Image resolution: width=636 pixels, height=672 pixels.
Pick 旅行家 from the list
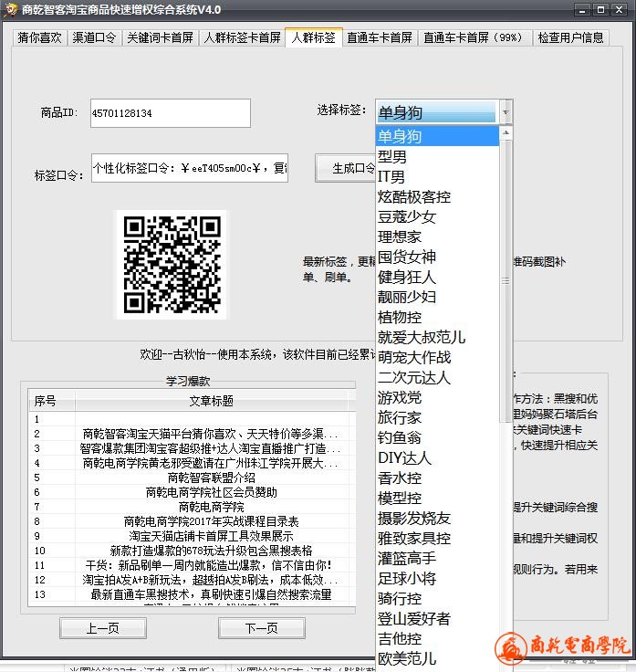point(437,417)
